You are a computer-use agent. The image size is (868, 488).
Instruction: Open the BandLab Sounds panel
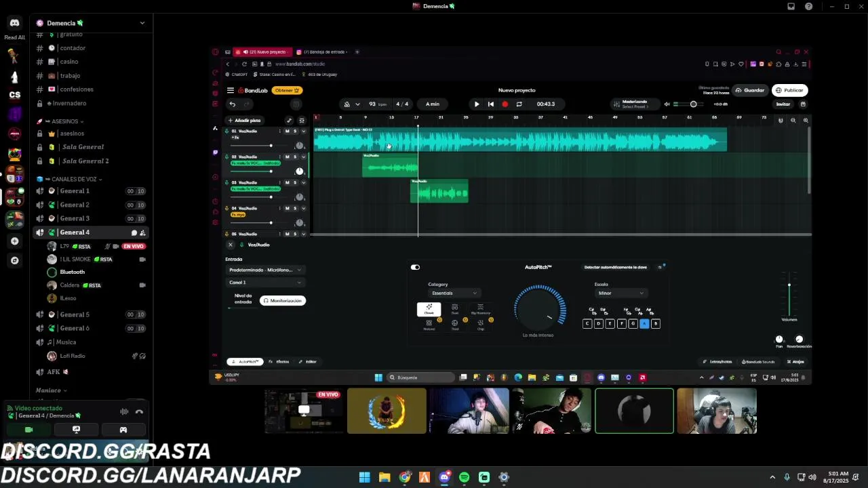(758, 362)
